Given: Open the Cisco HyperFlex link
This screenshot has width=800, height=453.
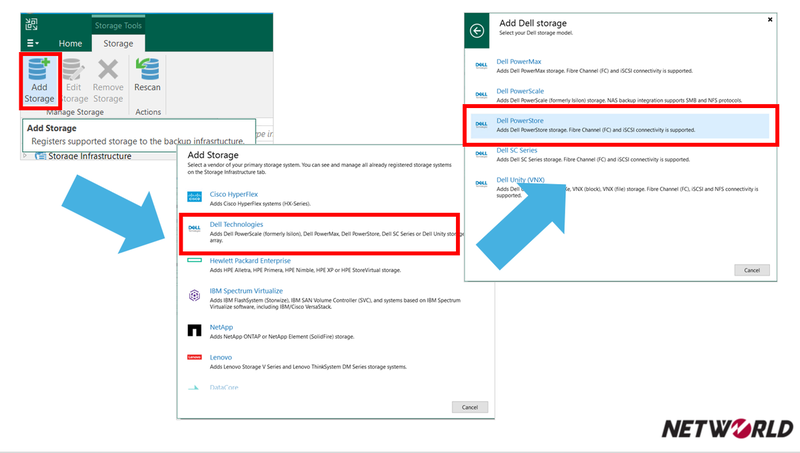Looking at the screenshot, I should pyautogui.click(x=234, y=194).
